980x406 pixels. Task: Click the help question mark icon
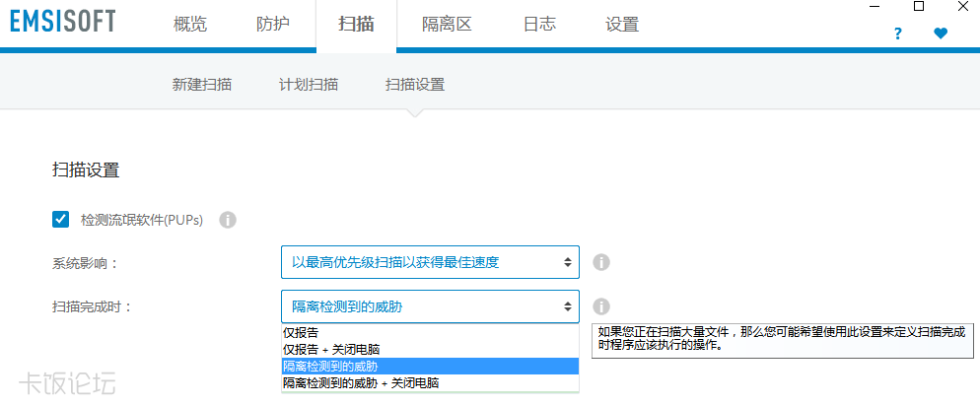[897, 34]
